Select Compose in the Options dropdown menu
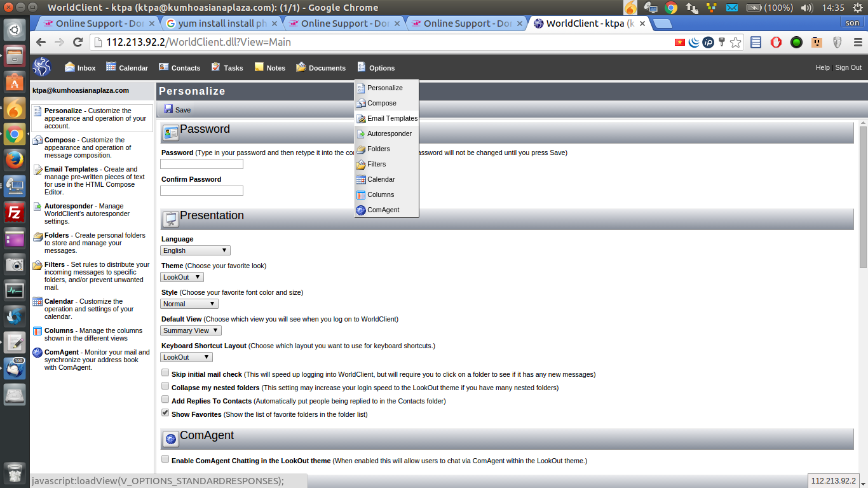 (386, 103)
